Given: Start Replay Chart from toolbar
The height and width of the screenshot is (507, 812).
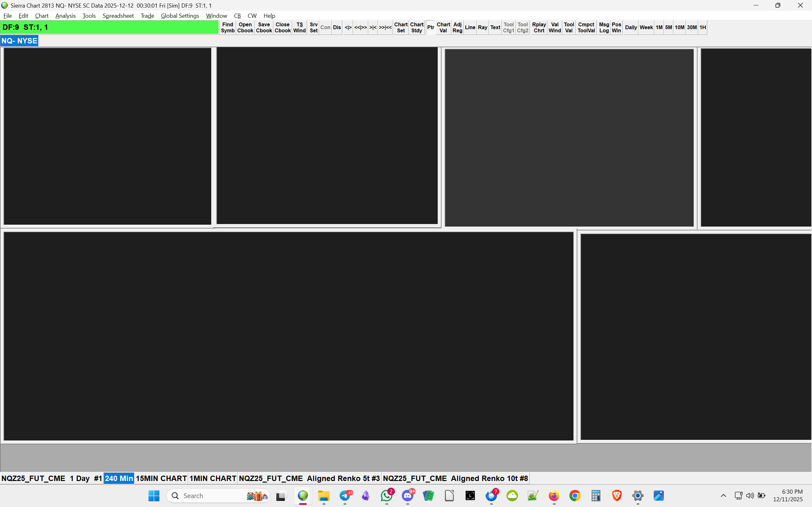Looking at the screenshot, I should click(539, 28).
